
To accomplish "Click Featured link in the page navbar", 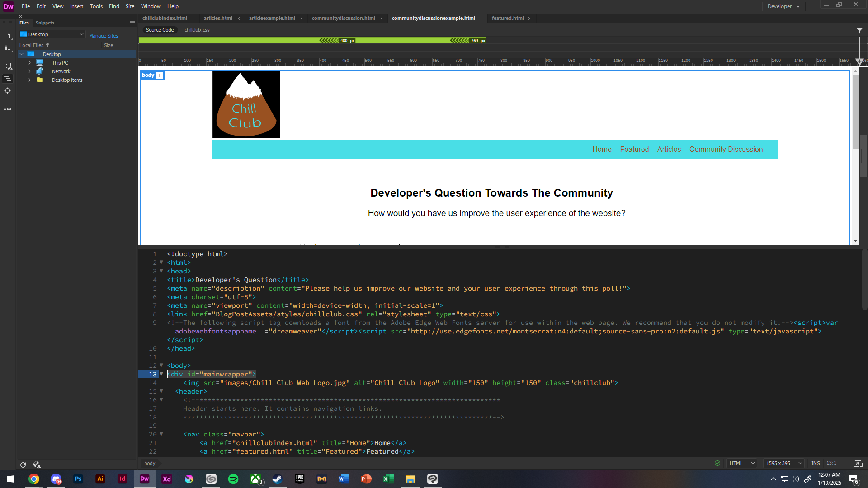I will pos(634,150).
